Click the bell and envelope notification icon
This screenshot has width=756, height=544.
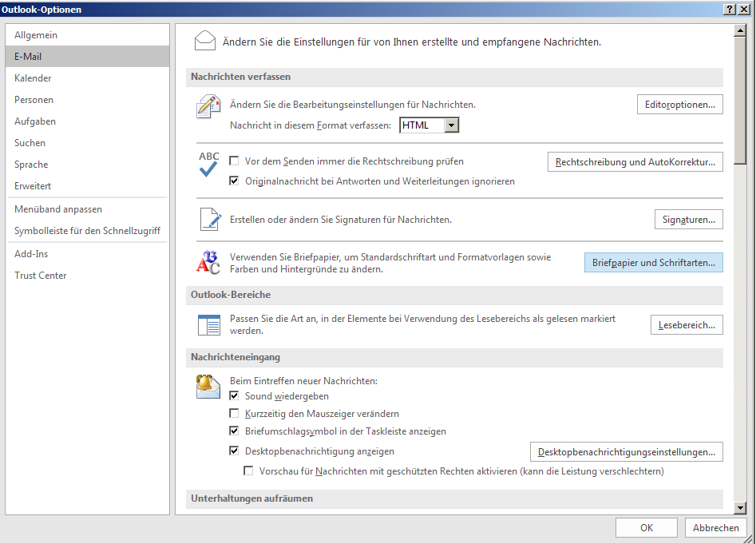click(208, 387)
